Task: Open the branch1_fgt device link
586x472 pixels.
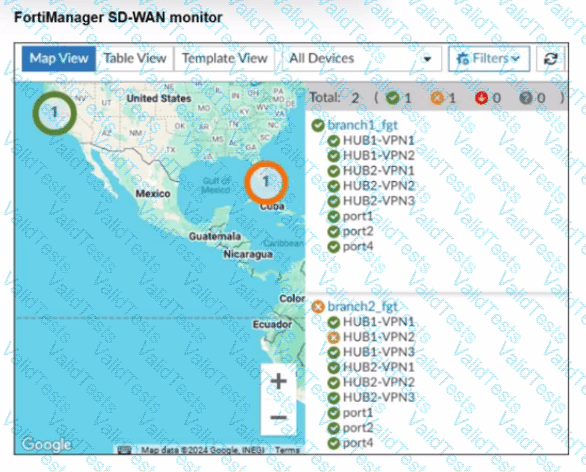Action: click(363, 125)
